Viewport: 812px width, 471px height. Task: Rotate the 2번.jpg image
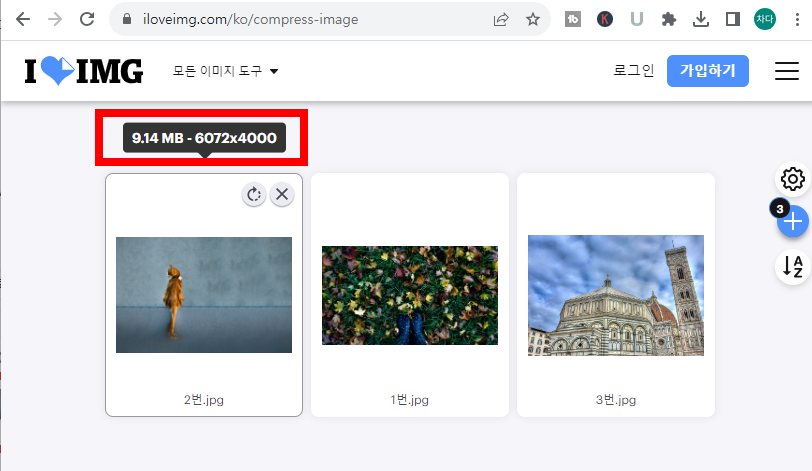pyautogui.click(x=254, y=195)
